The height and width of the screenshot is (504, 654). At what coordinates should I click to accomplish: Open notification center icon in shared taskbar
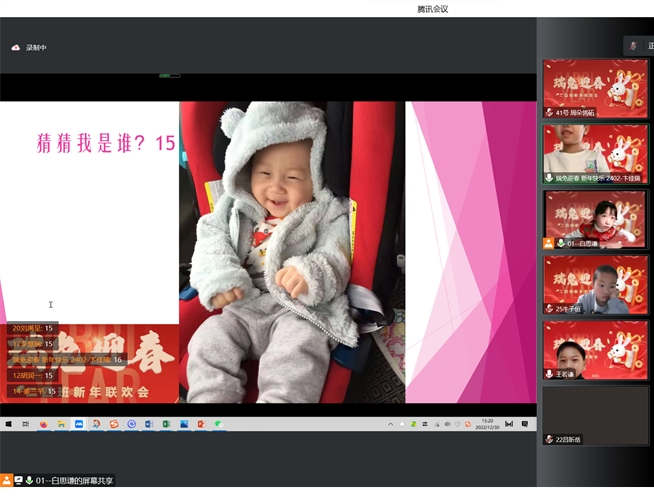pos(525,424)
